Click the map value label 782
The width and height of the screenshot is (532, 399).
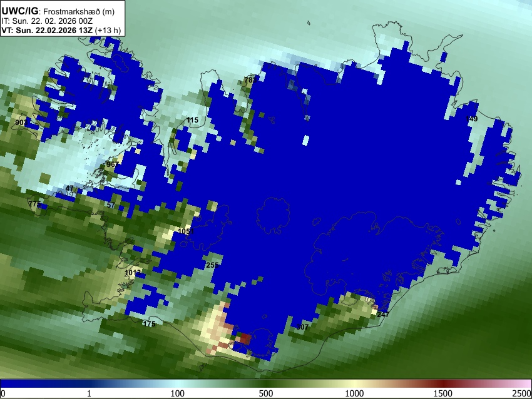coord(250,80)
